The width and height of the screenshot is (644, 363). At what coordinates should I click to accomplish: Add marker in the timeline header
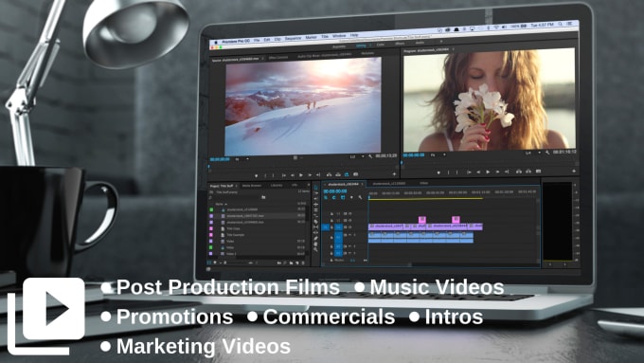(x=351, y=197)
